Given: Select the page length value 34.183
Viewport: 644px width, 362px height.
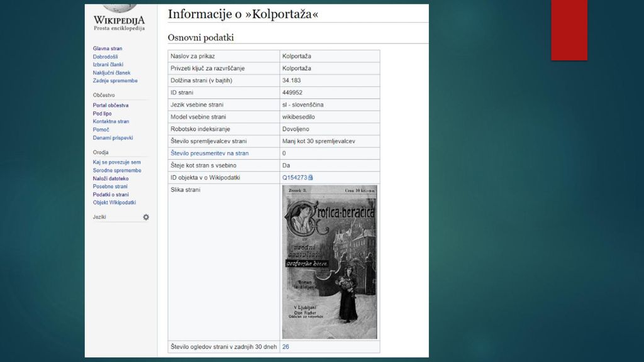Looking at the screenshot, I should pos(292,80).
